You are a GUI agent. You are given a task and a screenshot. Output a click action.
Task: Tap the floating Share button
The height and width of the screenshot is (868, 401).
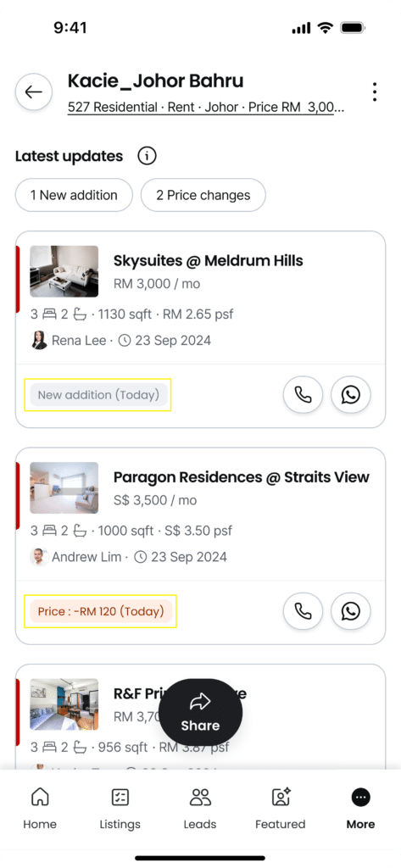pyautogui.click(x=200, y=712)
